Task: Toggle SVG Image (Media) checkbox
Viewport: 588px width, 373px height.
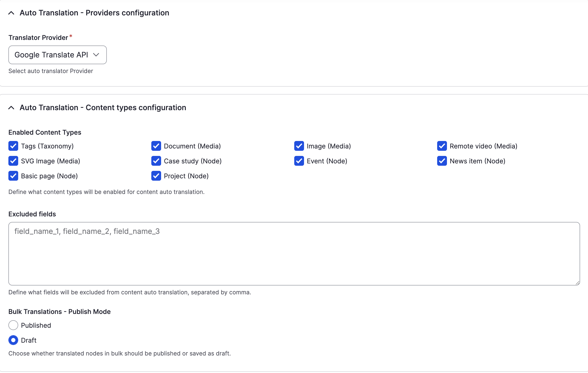Action: [13, 161]
